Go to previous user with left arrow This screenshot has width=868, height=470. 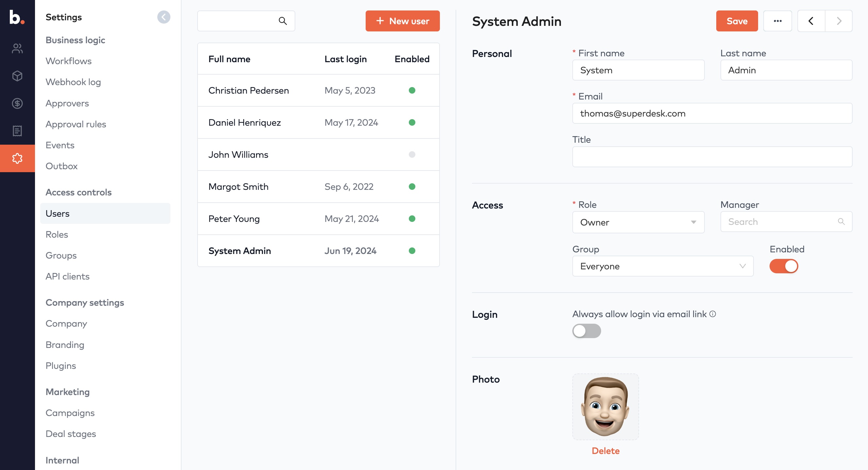(x=811, y=21)
